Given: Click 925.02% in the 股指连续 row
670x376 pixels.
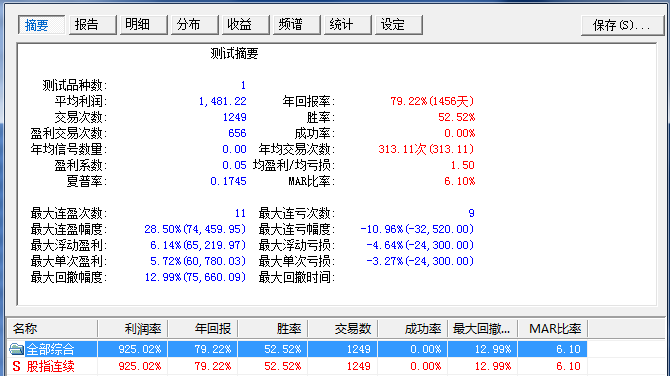Looking at the screenshot, I should [140, 366].
